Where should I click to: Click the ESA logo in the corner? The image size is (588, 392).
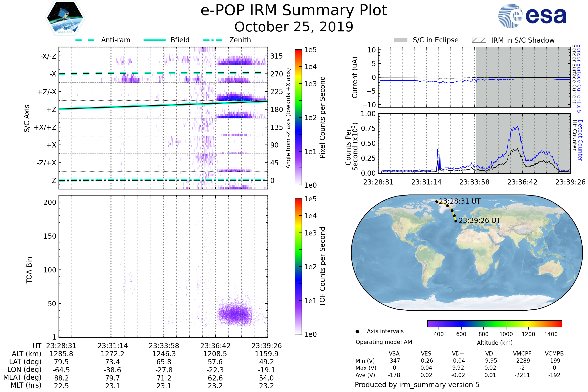[532, 16]
